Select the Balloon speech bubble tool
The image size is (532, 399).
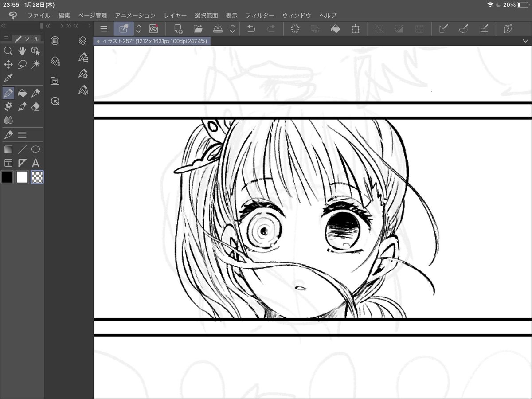tap(35, 149)
